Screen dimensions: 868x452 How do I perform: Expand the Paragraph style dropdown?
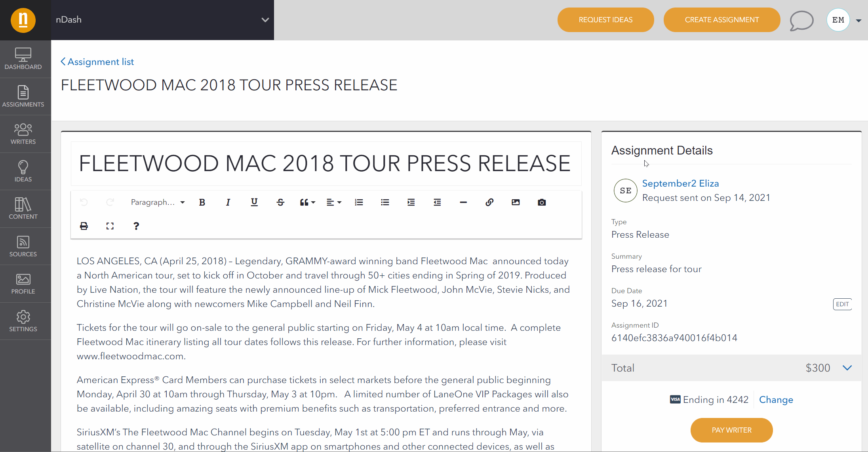157,202
